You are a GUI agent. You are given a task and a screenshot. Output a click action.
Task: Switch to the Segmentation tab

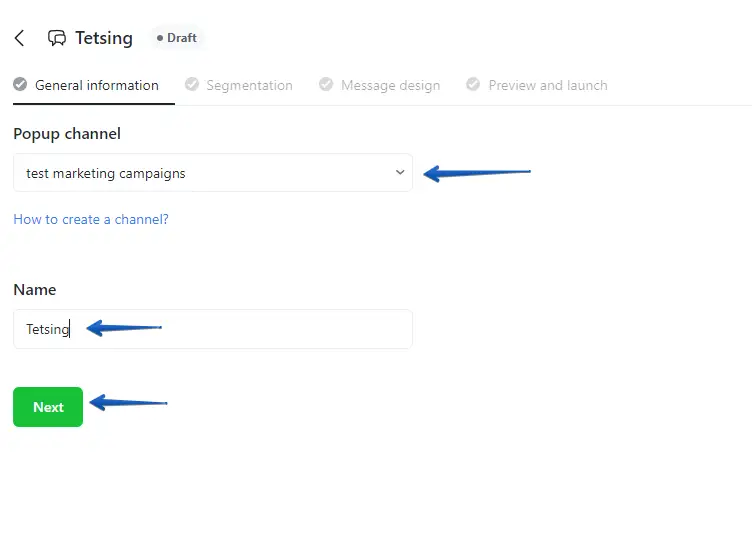[x=249, y=85]
